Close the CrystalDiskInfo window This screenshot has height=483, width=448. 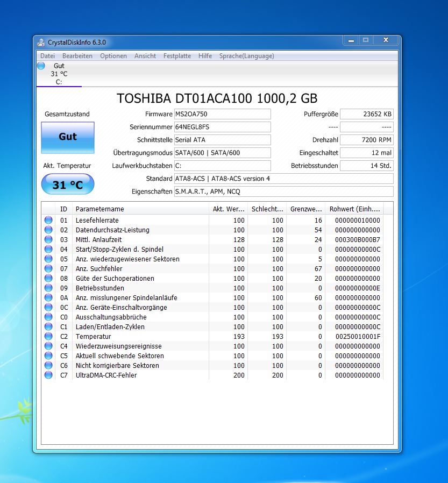tap(386, 40)
